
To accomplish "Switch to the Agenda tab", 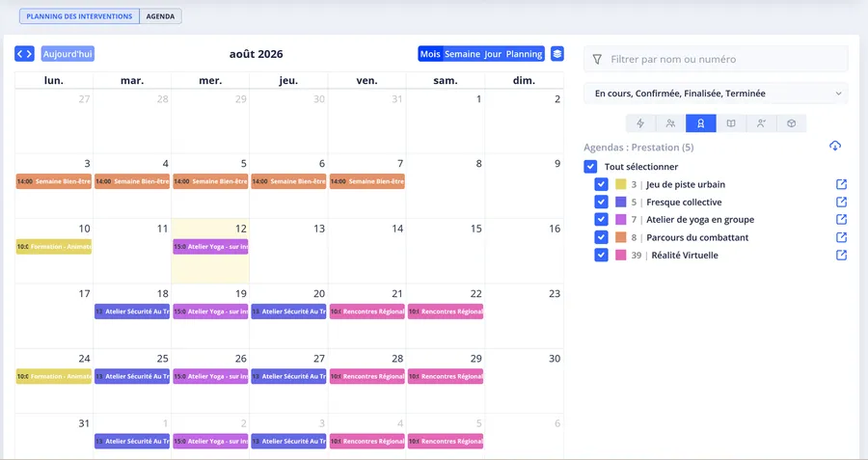I will [160, 16].
